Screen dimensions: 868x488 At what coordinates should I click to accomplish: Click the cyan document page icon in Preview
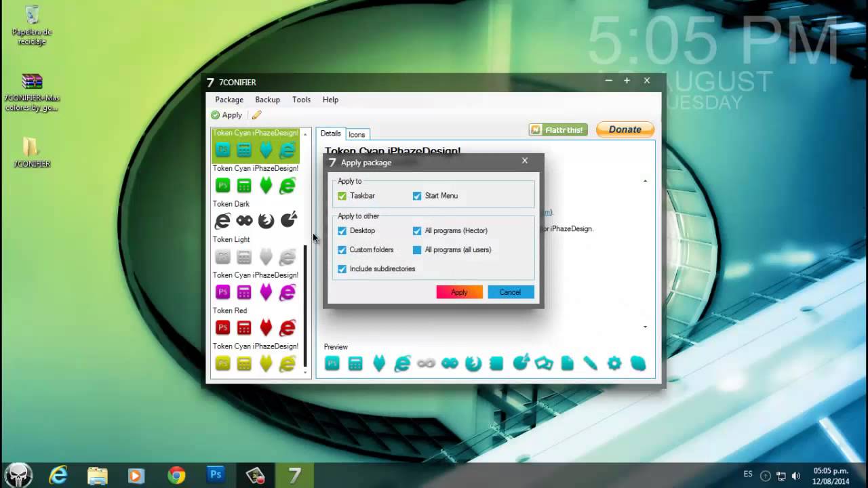coord(568,363)
